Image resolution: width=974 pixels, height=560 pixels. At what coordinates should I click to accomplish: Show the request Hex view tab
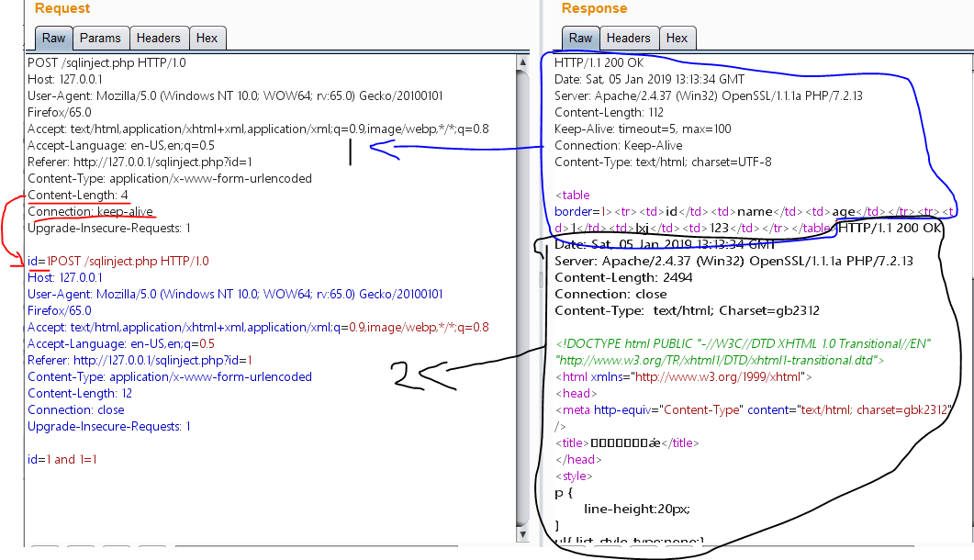point(207,38)
